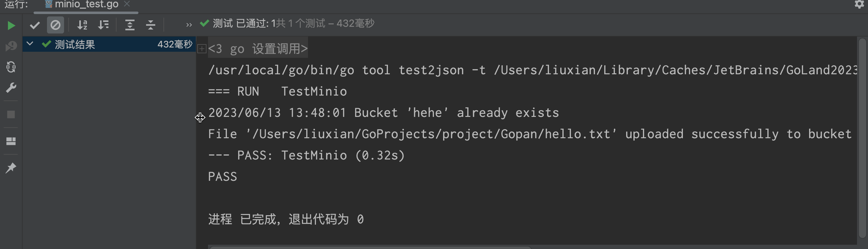The image size is (868, 249).
Task: Click the console vertical scrollbar
Action: pos(863,135)
